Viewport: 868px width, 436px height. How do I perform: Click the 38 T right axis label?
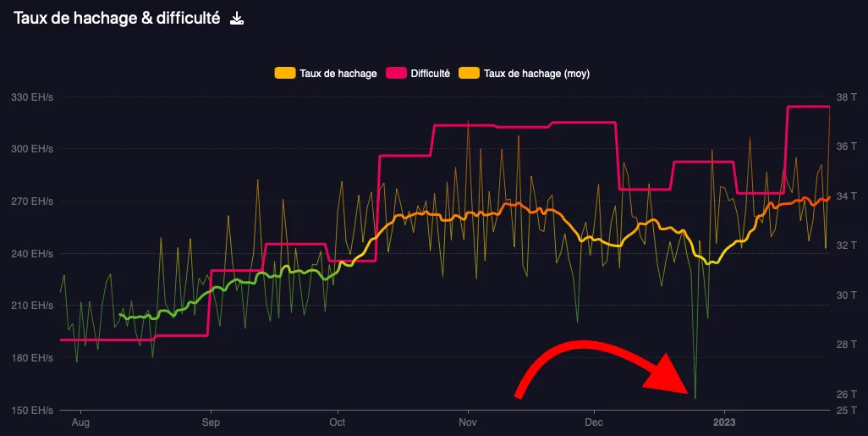[x=846, y=97]
